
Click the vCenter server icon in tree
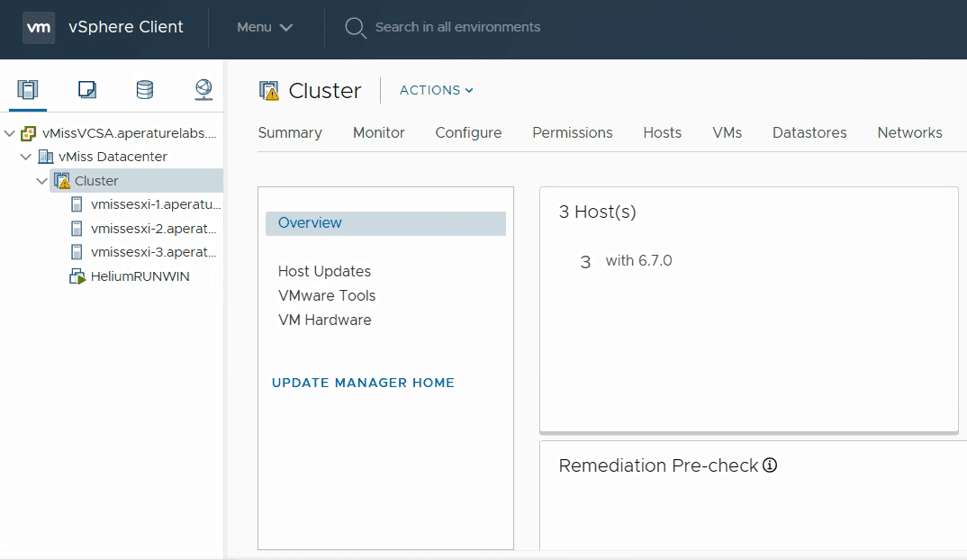coord(29,133)
